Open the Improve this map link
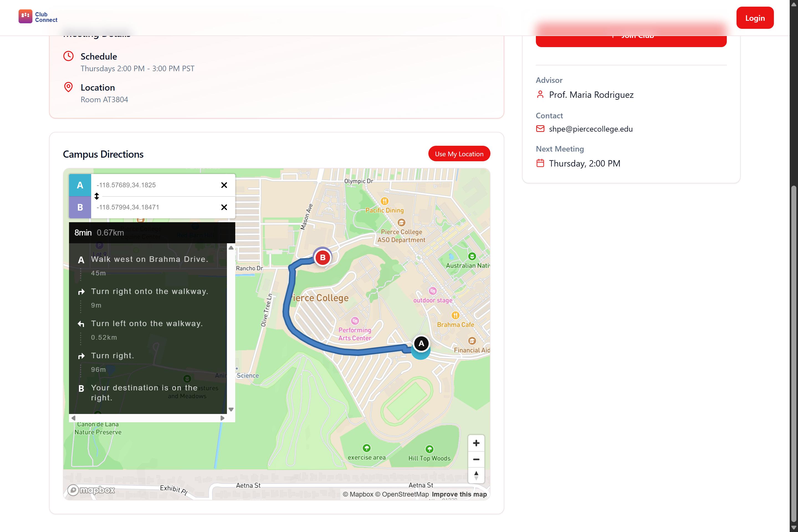The width and height of the screenshot is (798, 532). (459, 494)
